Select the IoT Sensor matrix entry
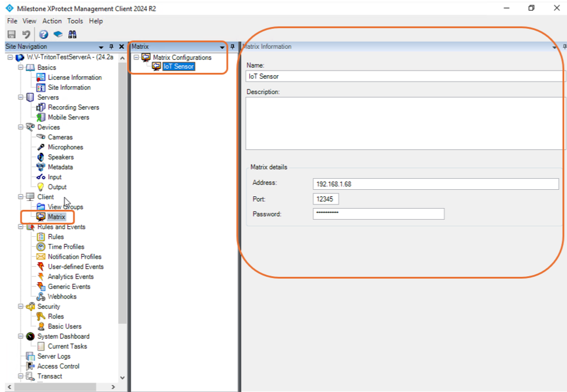The image size is (567, 392). tap(178, 66)
